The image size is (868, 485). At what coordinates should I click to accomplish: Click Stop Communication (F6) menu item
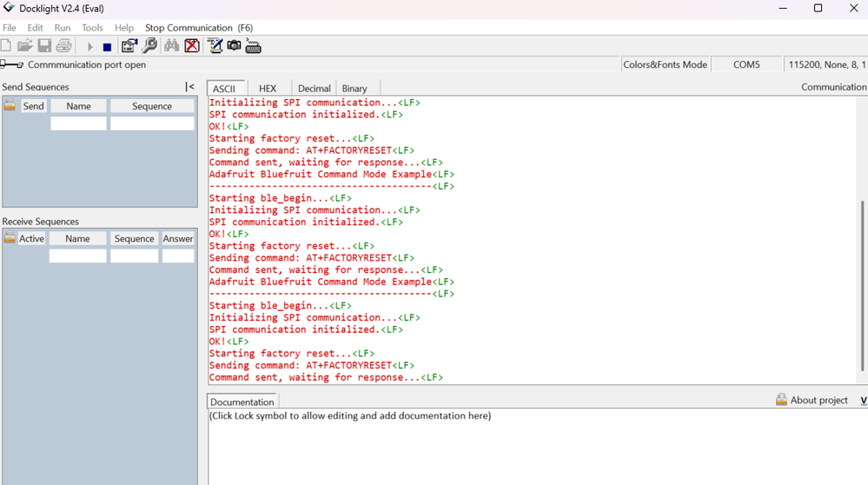pyautogui.click(x=199, y=28)
